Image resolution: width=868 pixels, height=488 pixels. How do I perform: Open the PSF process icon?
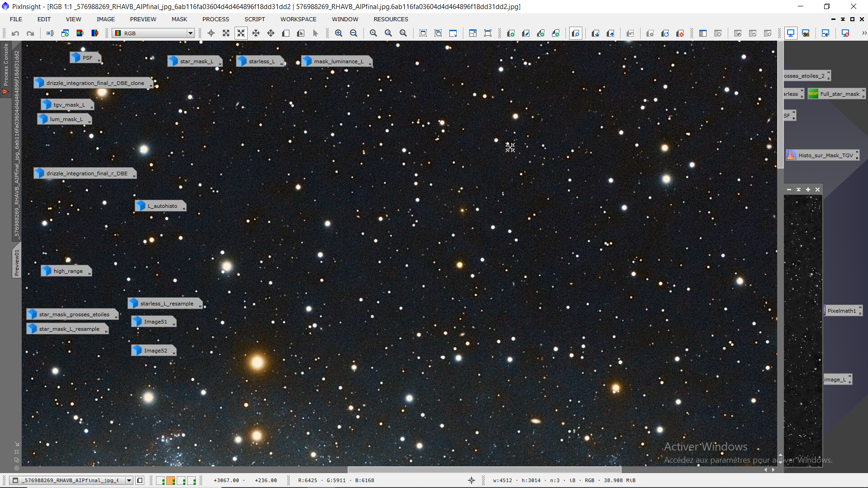[85, 58]
